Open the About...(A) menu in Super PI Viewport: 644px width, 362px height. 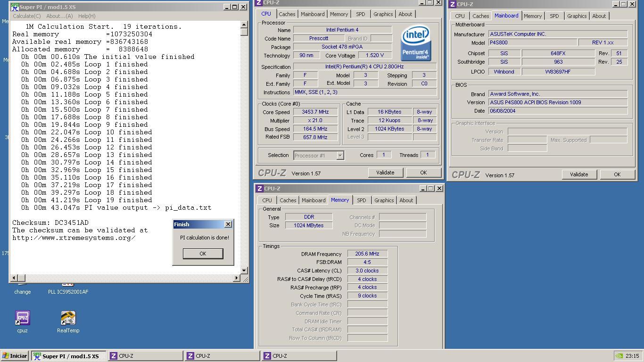[x=59, y=16]
